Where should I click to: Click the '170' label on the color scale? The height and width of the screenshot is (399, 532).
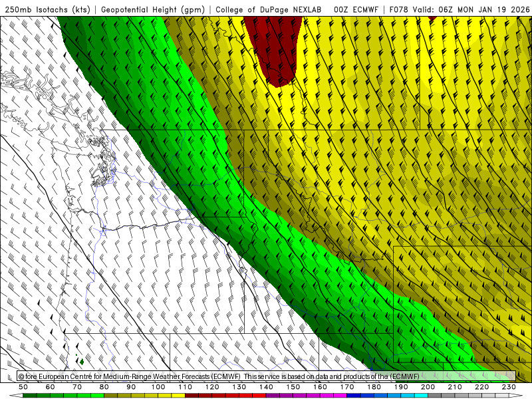click(x=346, y=387)
